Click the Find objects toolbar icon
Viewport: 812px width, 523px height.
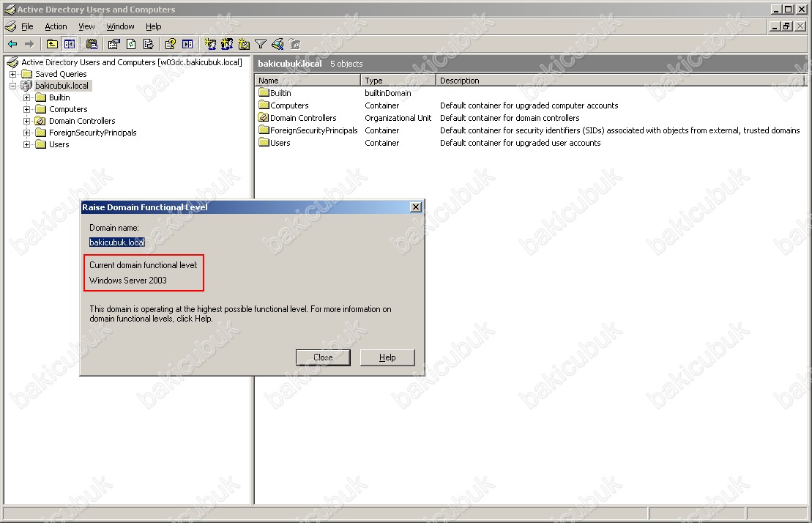click(278, 45)
